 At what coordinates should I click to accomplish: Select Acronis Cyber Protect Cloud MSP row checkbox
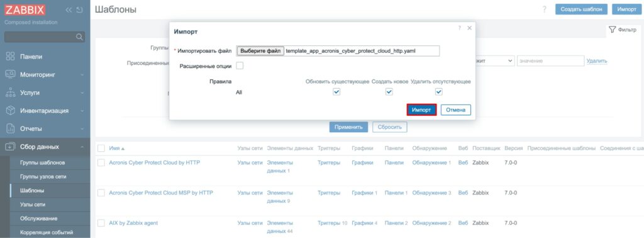[x=101, y=193]
